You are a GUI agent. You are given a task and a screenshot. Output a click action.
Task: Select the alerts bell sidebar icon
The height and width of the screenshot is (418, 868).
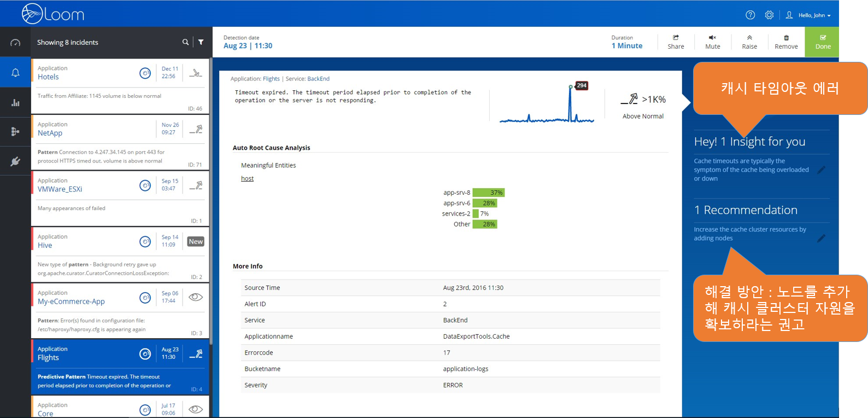click(x=15, y=73)
